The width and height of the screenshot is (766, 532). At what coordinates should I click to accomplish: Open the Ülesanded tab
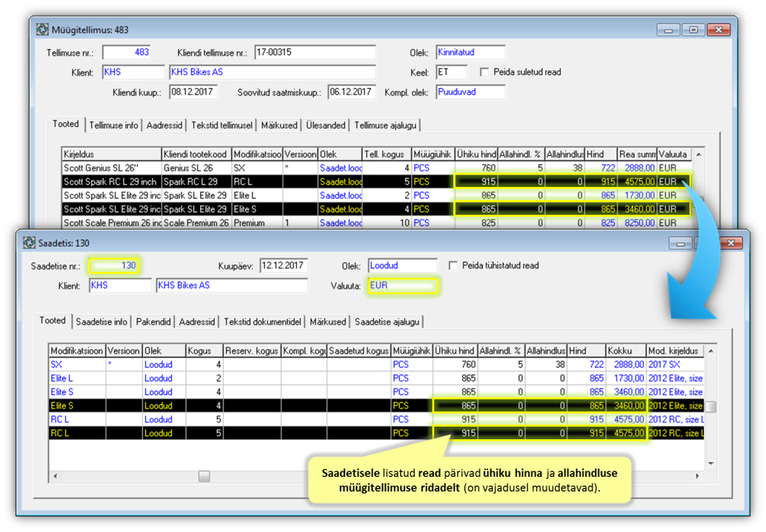click(325, 126)
